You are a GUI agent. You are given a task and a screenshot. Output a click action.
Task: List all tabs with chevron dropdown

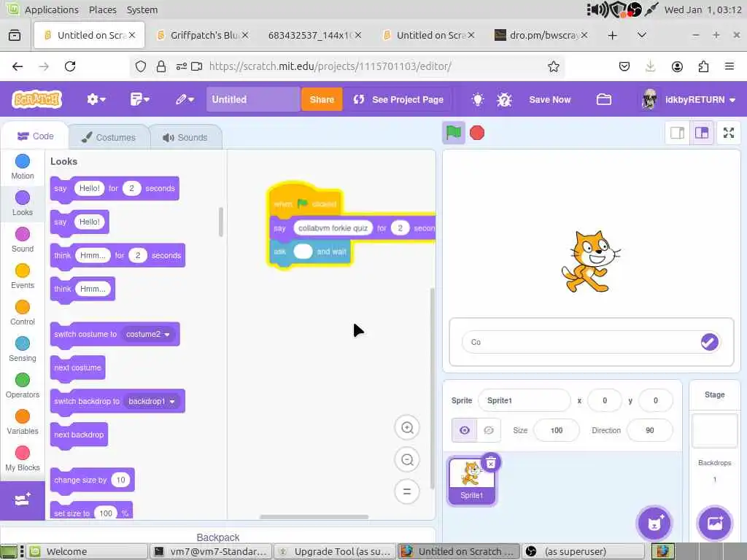pos(642,35)
